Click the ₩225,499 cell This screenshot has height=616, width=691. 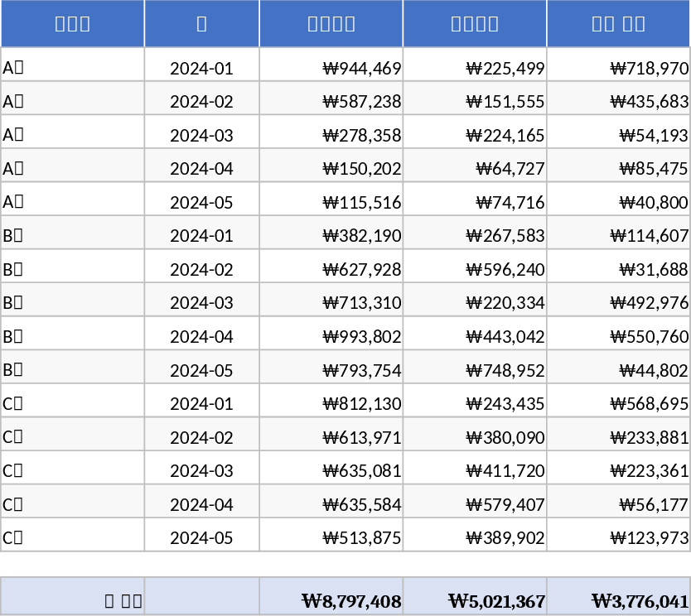pos(475,66)
